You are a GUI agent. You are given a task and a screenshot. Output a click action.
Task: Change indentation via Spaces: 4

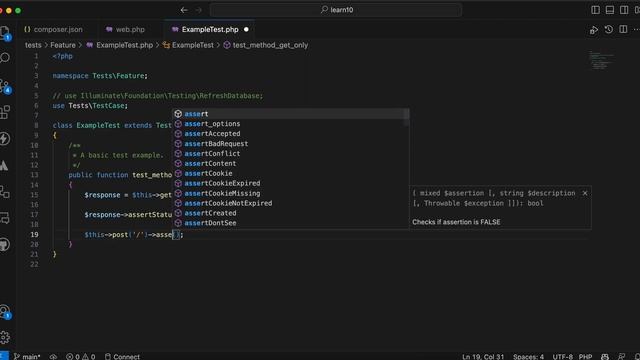pyautogui.click(x=528, y=356)
